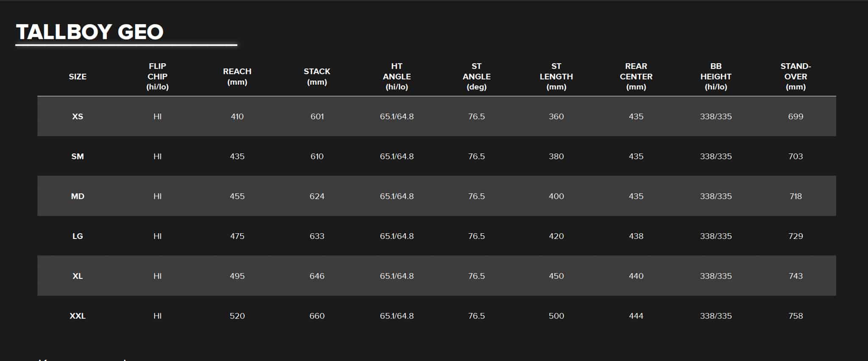Click the 699 standover value for XS

[796, 117]
